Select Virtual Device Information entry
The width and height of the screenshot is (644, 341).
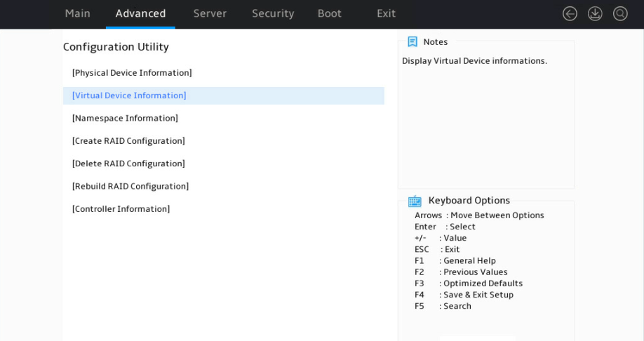[x=223, y=95]
